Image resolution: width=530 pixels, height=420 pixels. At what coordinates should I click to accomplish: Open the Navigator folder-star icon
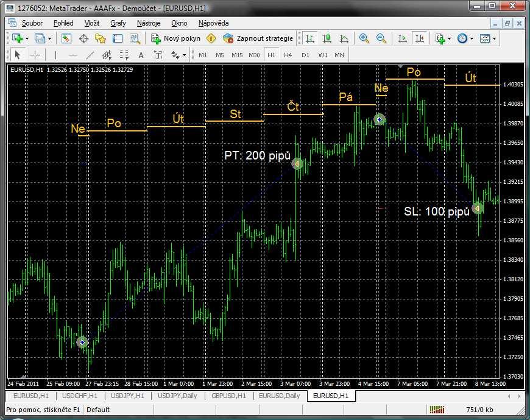click(x=101, y=38)
